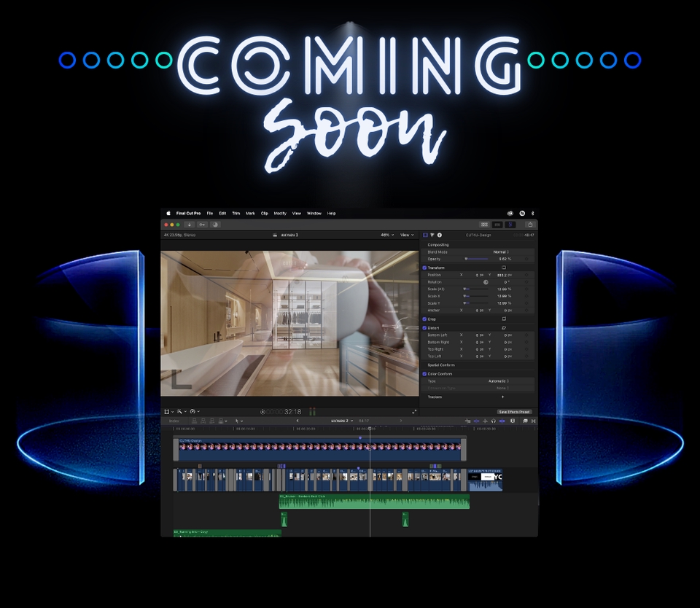Screen dimensions: 700x608
Task: Select the green music audio clip in timeline
Action: 374,502
